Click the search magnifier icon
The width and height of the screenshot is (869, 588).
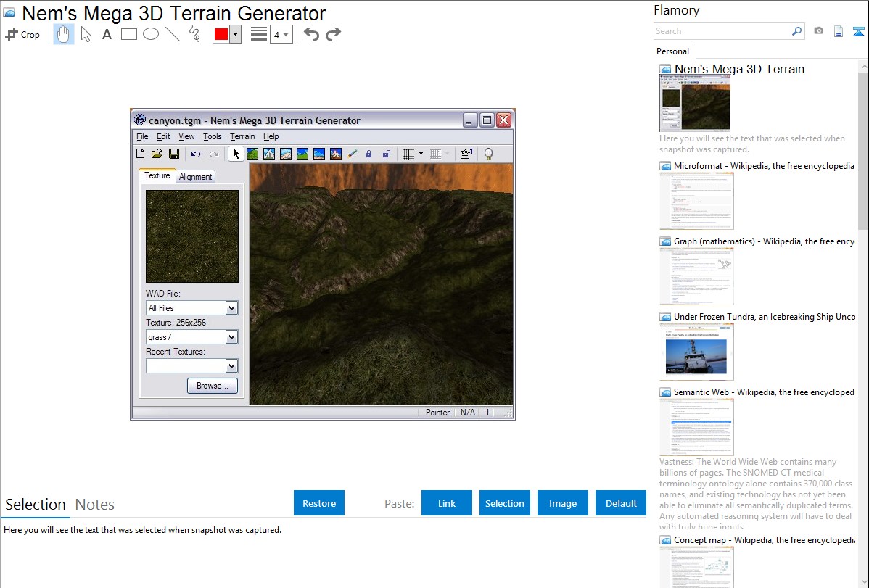click(796, 31)
